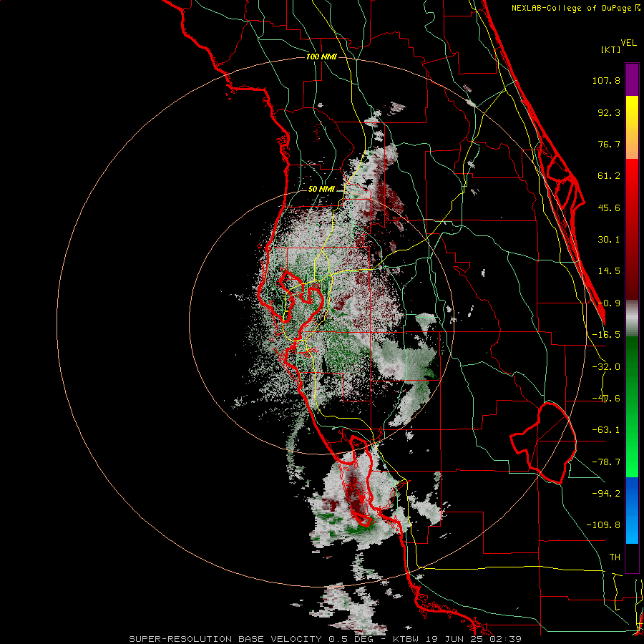Click the -16.5 velocity scale value
Viewport: 644px width, 644px height.
point(606,335)
